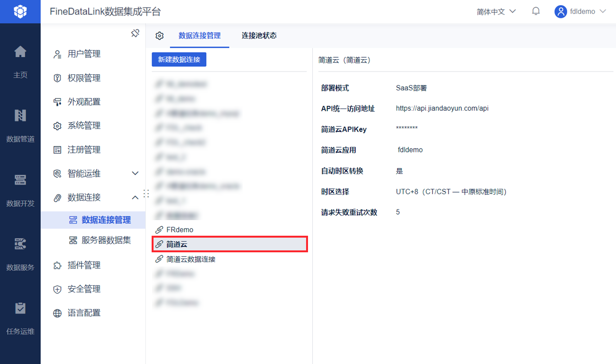616x364 pixels.
Task: Open the 任务运维 section
Action: click(20, 318)
